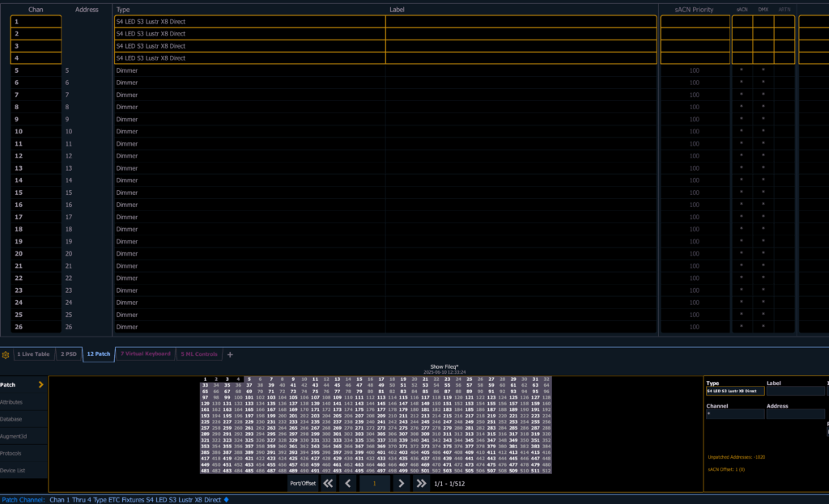This screenshot has width=829, height=504.
Task: Click the Address input field in patch panel
Action: tap(795, 414)
